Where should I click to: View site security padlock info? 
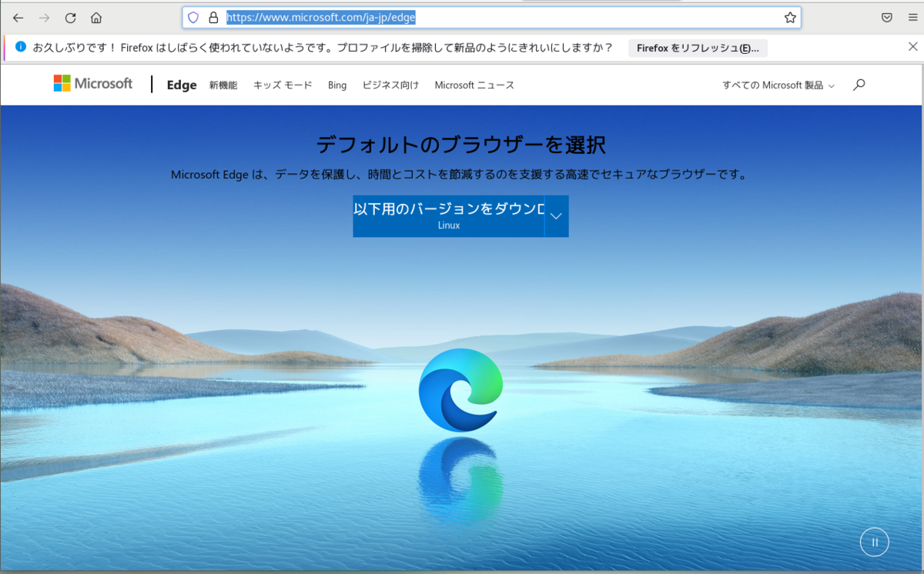[214, 18]
